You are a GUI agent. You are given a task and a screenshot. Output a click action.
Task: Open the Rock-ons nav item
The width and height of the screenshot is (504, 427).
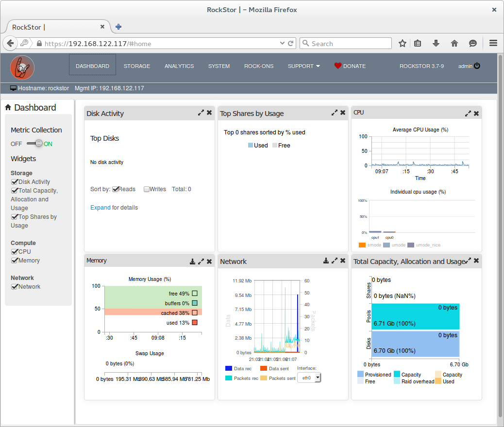(x=259, y=66)
